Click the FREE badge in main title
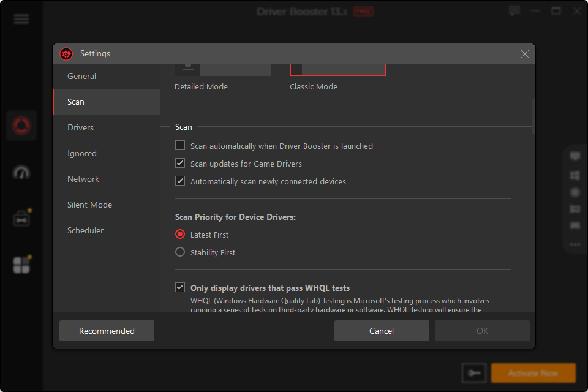 [x=363, y=12]
